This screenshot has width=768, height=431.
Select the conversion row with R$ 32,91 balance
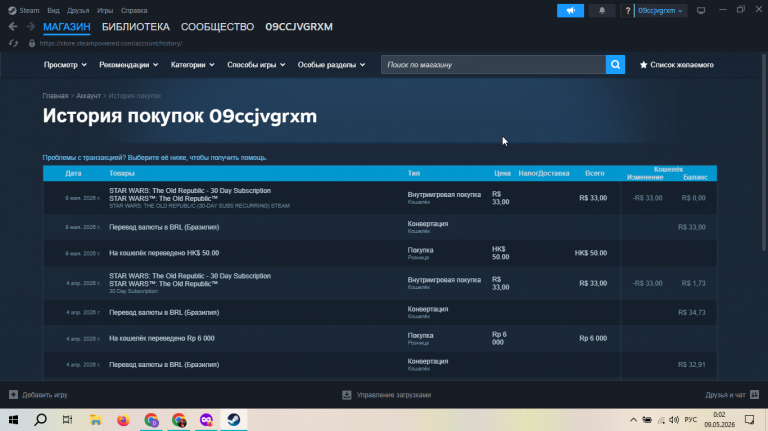pyautogui.click(x=380, y=365)
